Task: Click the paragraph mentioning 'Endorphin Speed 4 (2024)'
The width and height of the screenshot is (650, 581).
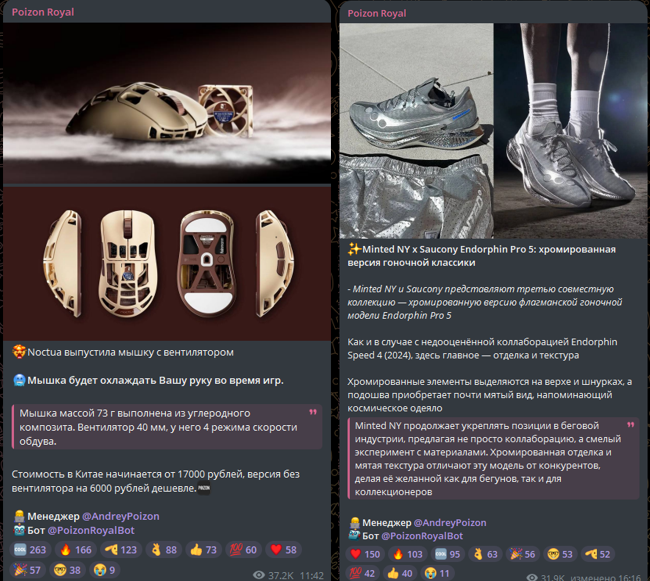Action: pos(482,349)
